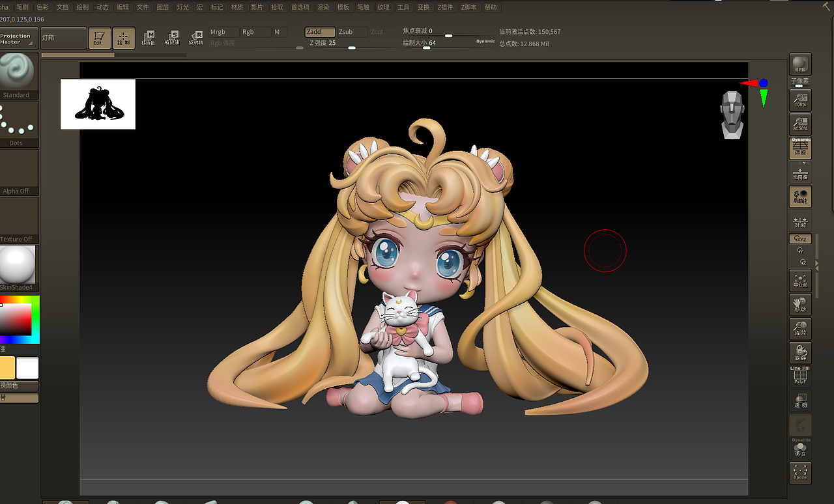Adjust the draw size (绘制大小) slider
834x504 pixels.
448,44
